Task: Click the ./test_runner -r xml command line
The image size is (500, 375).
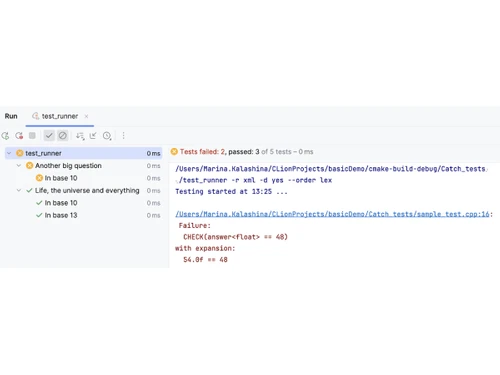Action: coord(254,180)
